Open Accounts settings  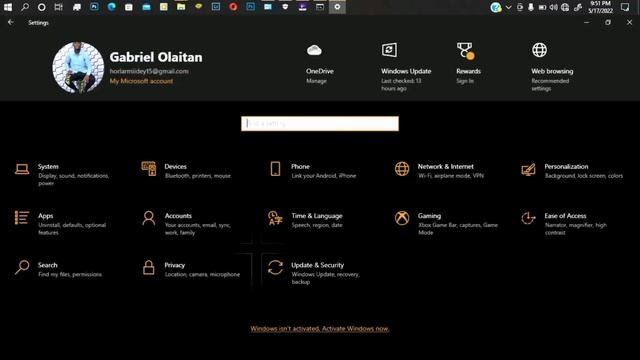(188, 223)
